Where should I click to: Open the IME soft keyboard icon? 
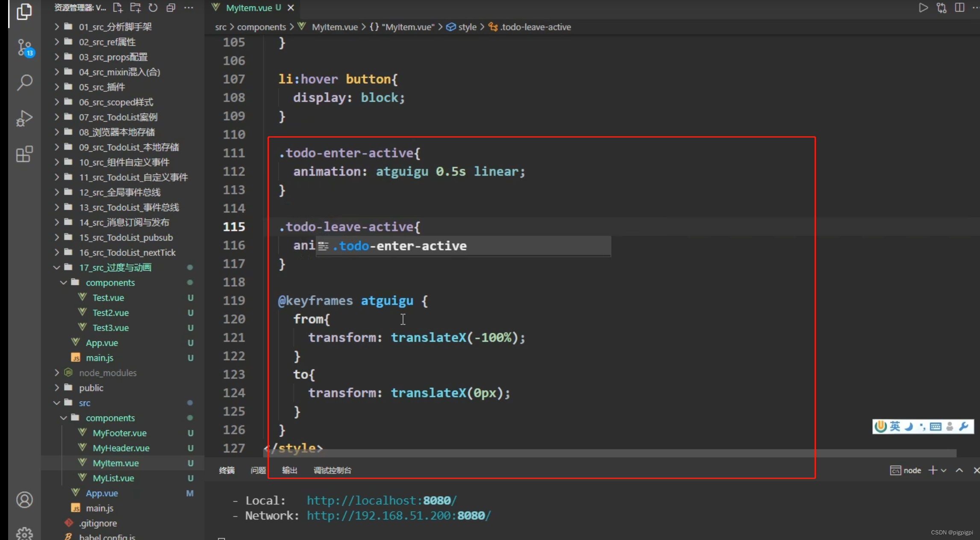936,426
